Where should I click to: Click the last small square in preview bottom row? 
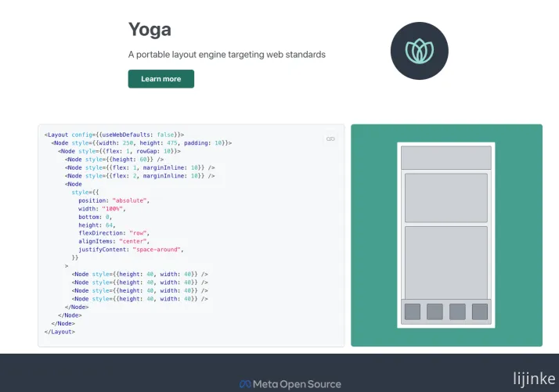(480, 311)
